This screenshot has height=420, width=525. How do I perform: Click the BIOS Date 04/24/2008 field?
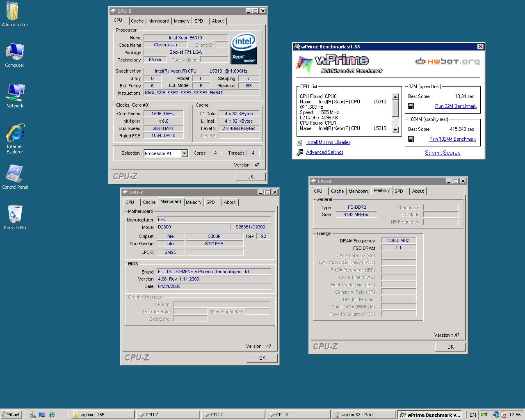point(214,286)
